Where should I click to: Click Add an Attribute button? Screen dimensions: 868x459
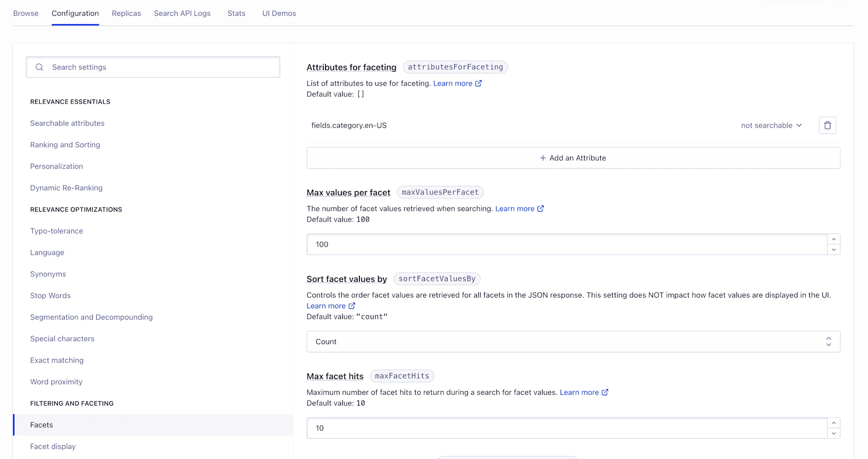click(x=573, y=158)
